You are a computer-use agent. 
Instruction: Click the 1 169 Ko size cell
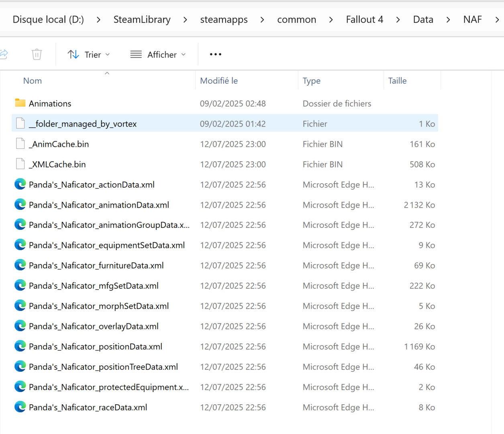click(x=419, y=347)
